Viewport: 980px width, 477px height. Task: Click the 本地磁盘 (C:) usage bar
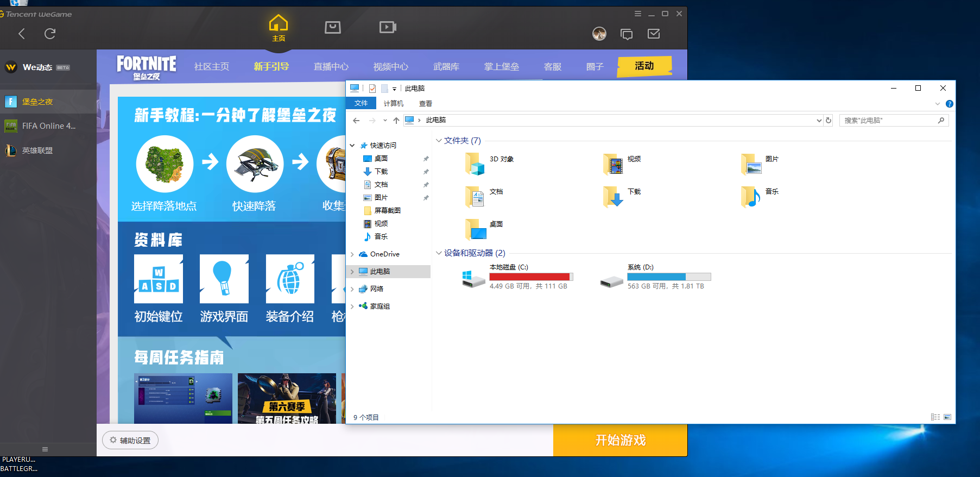[x=530, y=277]
